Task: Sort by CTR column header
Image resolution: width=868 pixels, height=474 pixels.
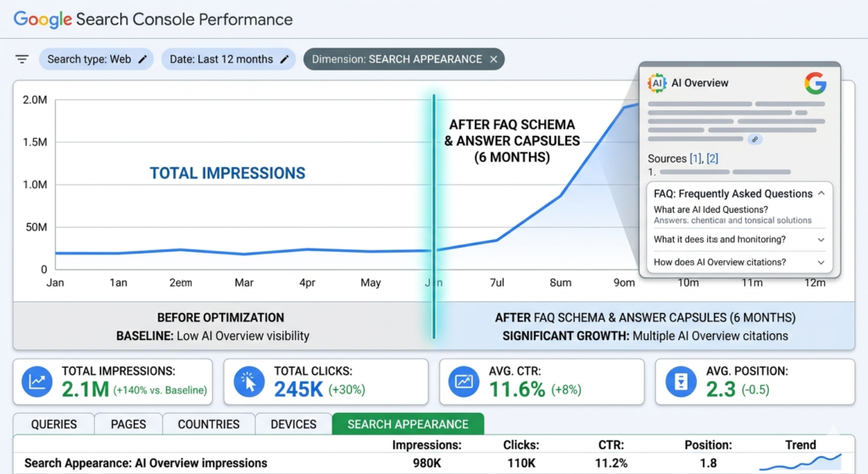Action: point(611,444)
